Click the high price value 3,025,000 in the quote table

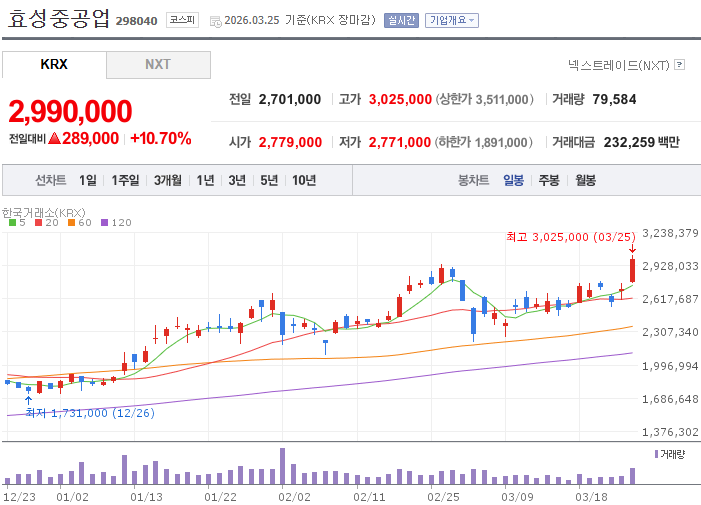[x=400, y=99]
